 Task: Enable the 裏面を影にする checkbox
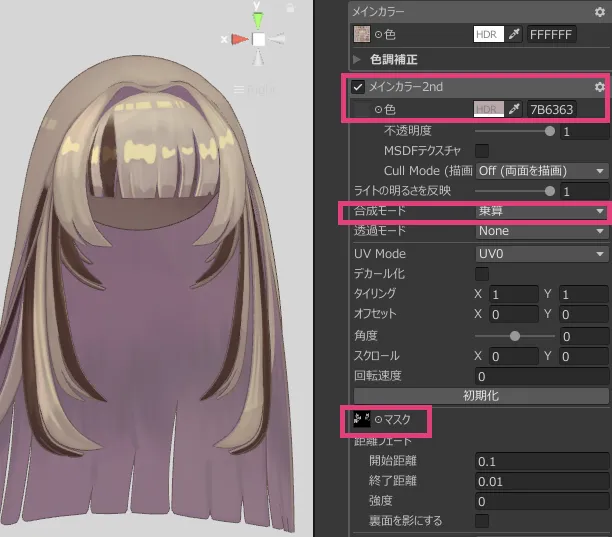[482, 521]
